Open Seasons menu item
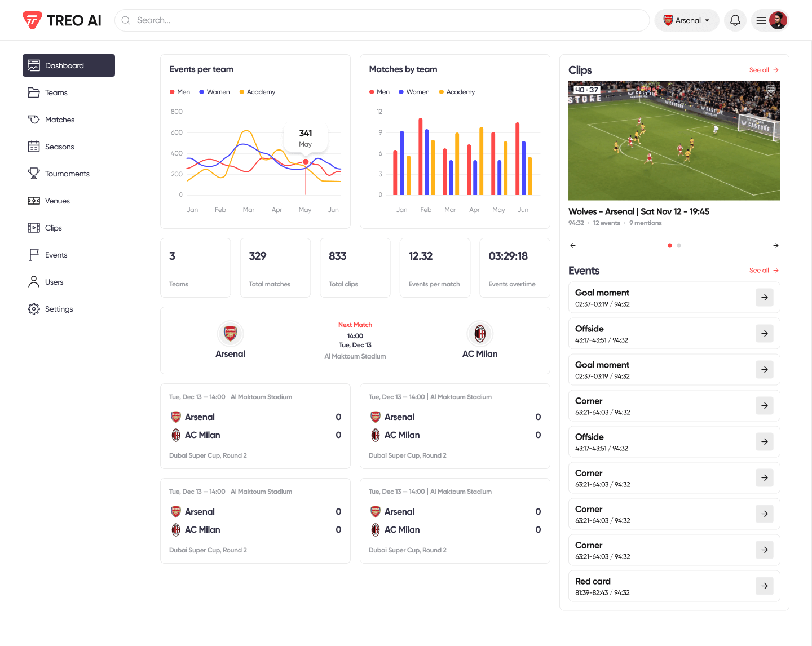812x646 pixels. click(69, 147)
